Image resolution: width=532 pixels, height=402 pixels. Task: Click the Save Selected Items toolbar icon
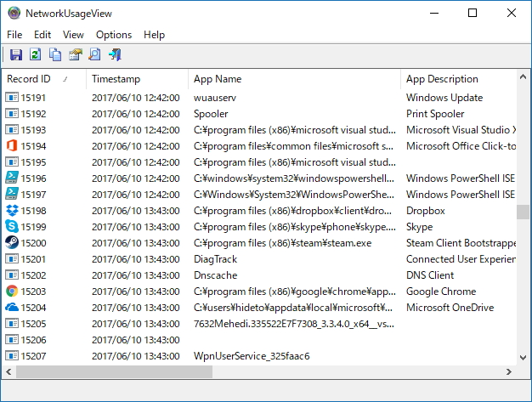[16, 54]
